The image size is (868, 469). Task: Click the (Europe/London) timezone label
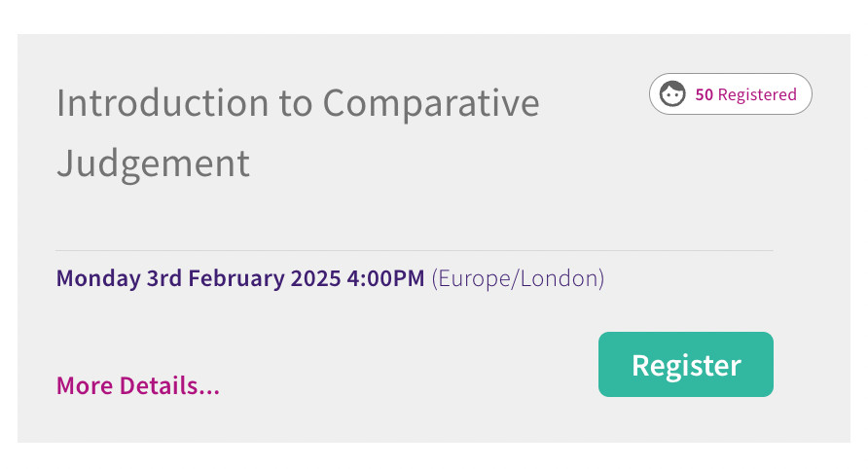(518, 278)
